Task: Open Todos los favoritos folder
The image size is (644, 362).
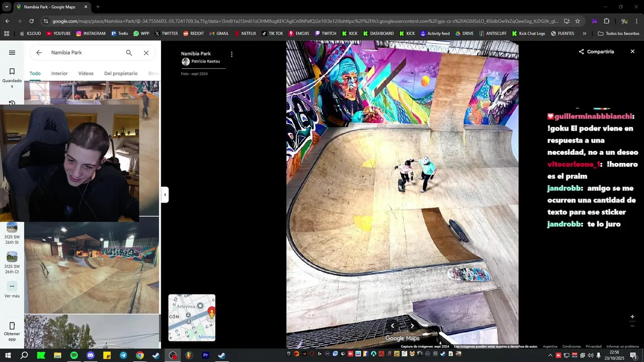Action: 618,34
